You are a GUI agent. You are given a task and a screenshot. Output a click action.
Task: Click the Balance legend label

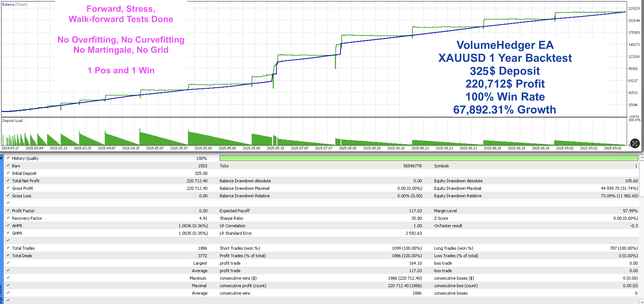[8, 4]
